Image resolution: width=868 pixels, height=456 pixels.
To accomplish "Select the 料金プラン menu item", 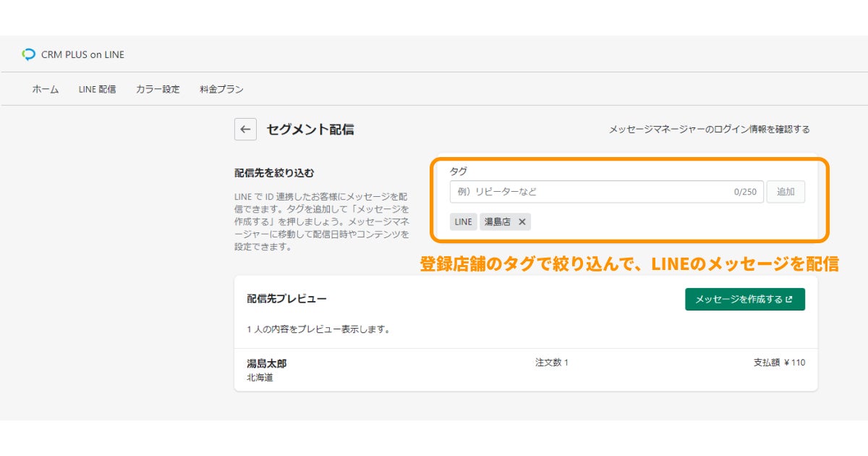I will (221, 90).
